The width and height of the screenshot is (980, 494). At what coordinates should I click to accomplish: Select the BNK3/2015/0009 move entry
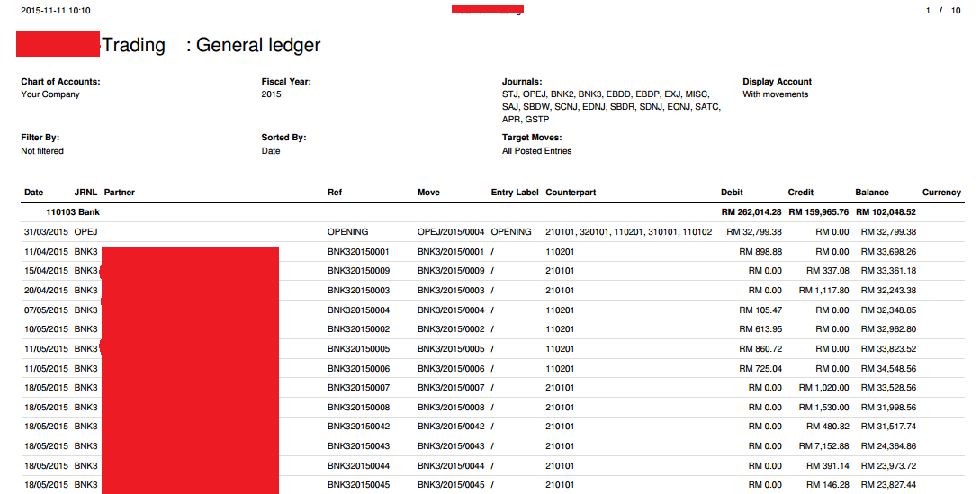coord(451,271)
